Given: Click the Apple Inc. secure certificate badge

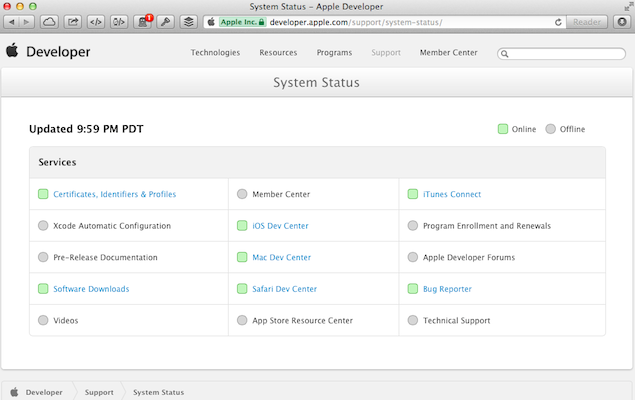Looking at the screenshot, I should point(242,22).
